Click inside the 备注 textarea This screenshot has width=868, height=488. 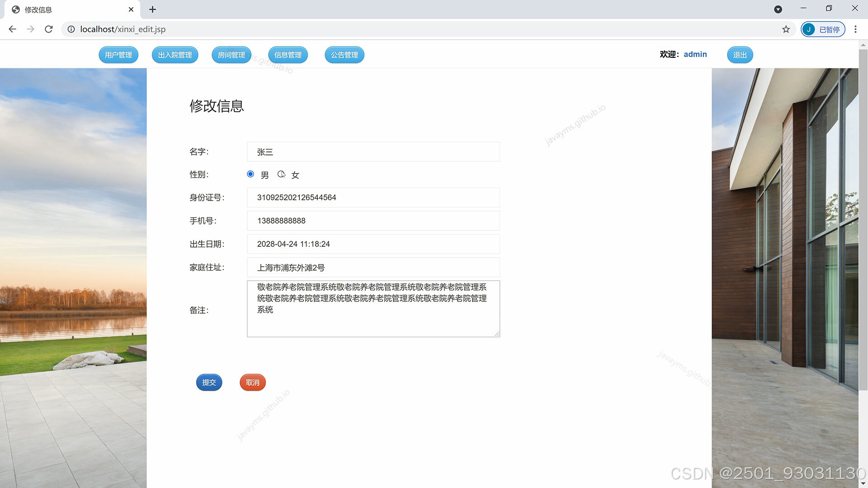coord(373,309)
